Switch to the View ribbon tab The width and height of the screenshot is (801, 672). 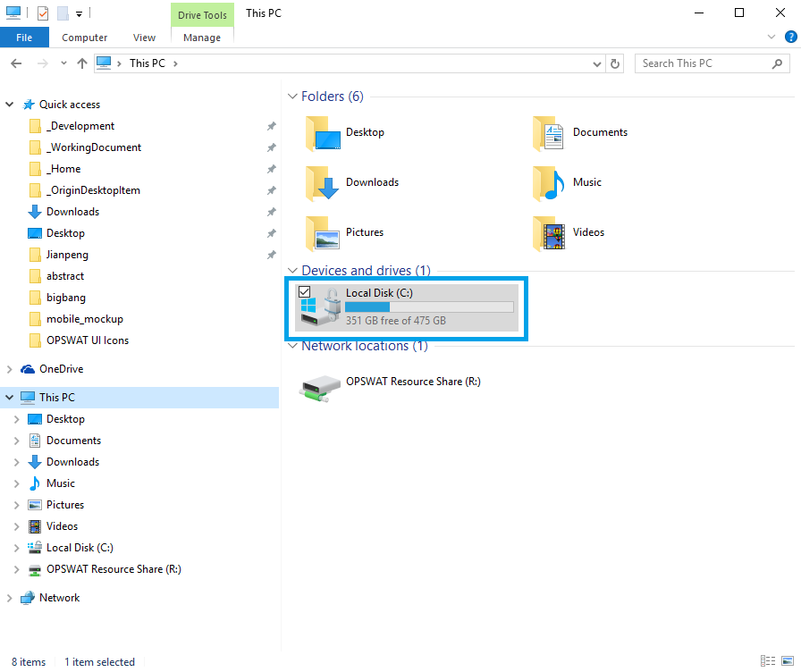(x=144, y=38)
